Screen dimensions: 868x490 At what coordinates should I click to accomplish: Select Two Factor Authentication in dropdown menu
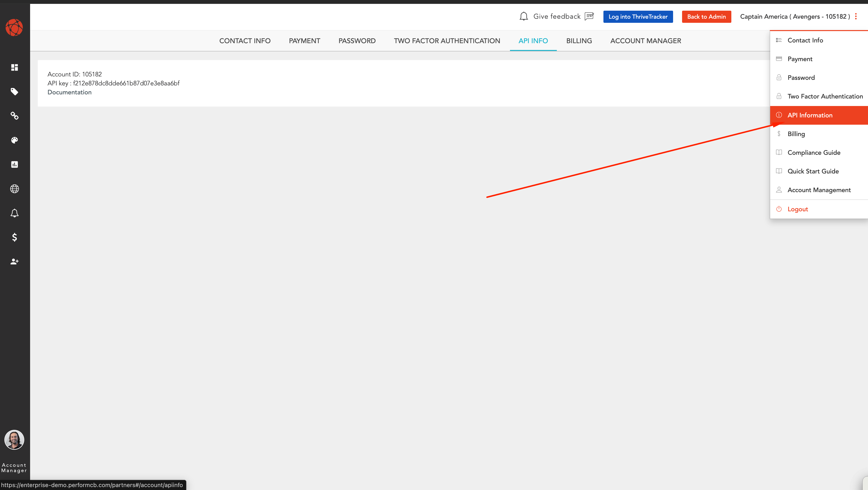click(x=819, y=96)
